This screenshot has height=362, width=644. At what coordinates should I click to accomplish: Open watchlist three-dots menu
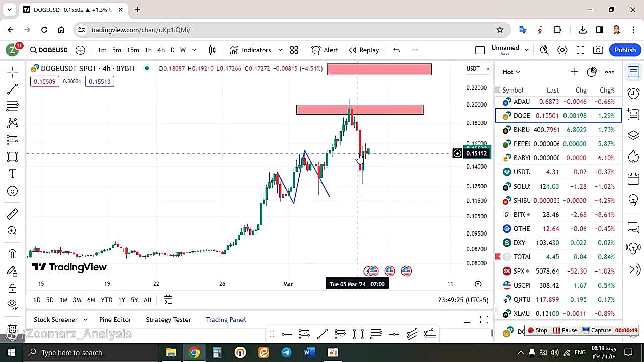tap(610, 72)
